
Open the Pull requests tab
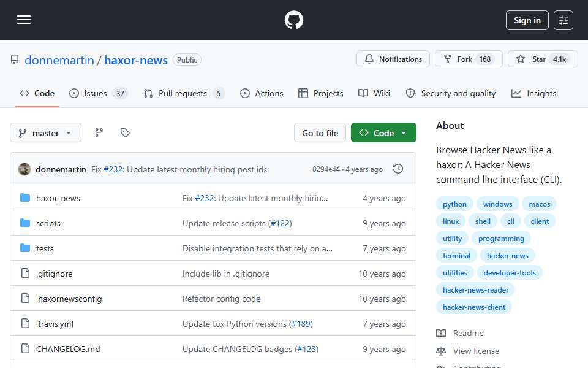tap(184, 93)
